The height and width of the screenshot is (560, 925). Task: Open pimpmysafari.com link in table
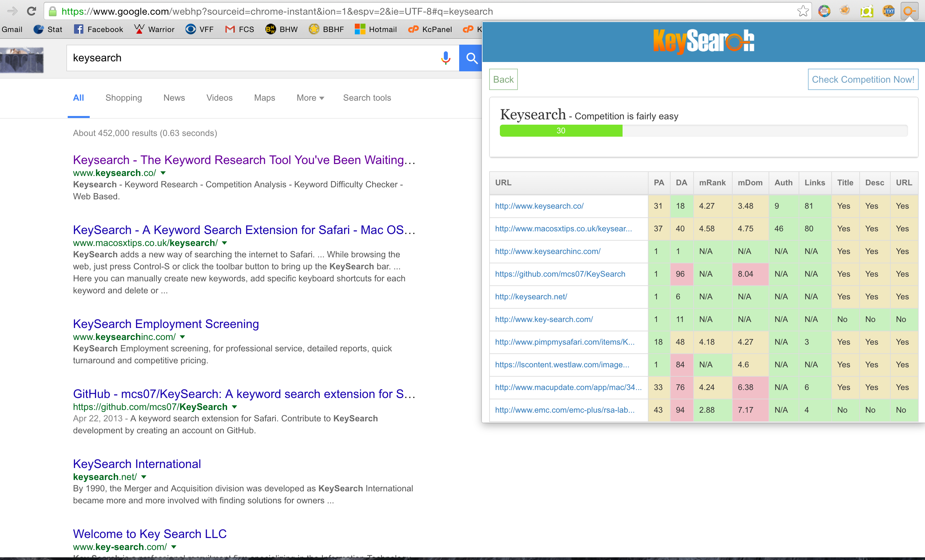565,342
